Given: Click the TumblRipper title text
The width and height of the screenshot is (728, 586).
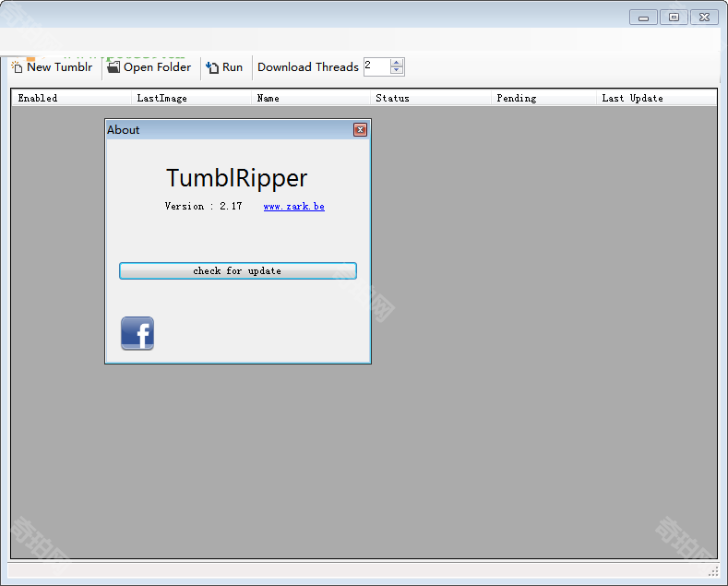Looking at the screenshot, I should coord(237,178).
